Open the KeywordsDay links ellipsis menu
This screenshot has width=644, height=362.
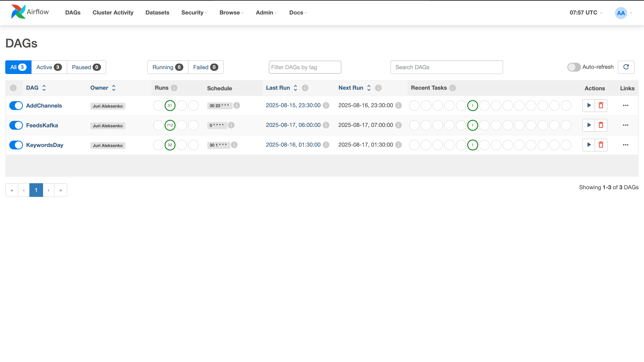625,145
